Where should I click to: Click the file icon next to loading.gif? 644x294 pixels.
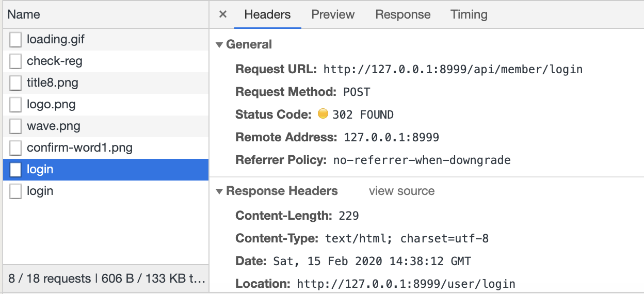(x=15, y=40)
